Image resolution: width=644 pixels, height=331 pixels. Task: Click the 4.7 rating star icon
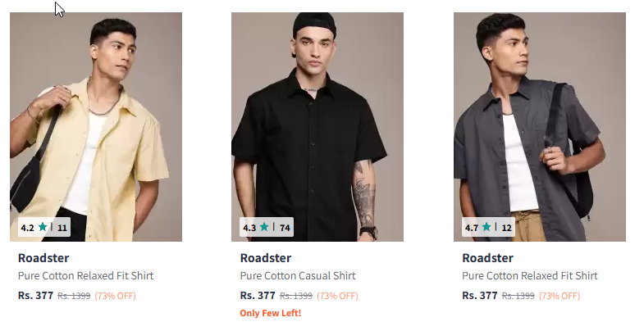click(x=486, y=227)
